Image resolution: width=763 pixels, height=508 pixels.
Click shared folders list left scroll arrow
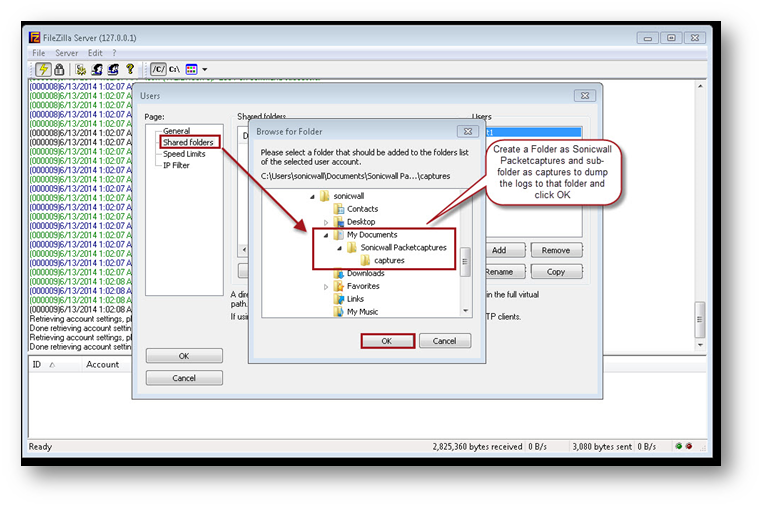(244, 250)
